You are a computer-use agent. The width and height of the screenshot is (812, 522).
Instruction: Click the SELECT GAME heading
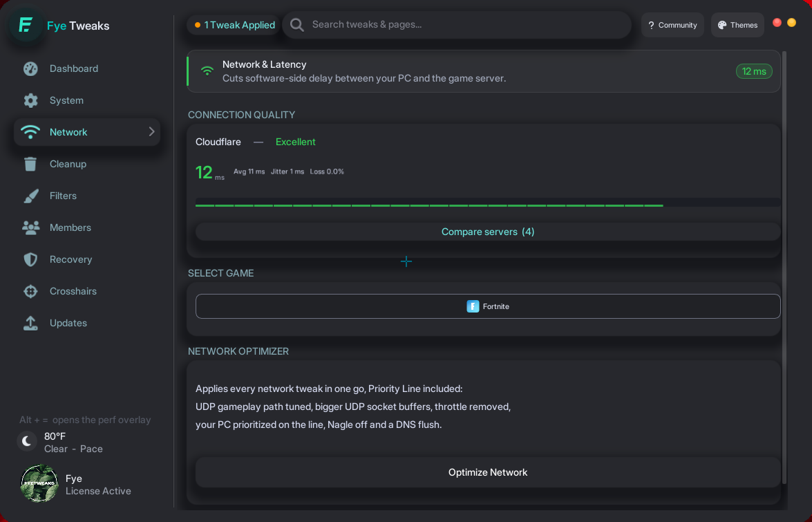[220, 273]
